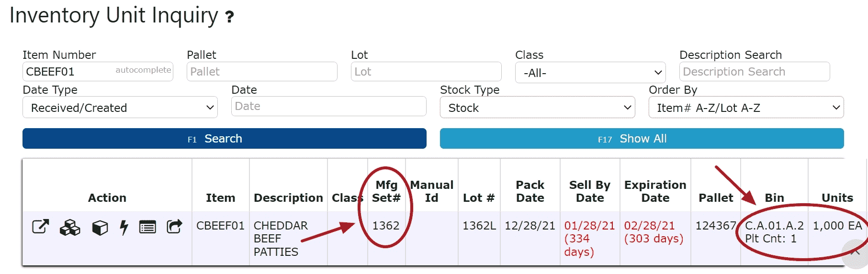Viewport: 868px width, 274px height.
Task: Click the lightning bolt action icon
Action: [x=124, y=228]
